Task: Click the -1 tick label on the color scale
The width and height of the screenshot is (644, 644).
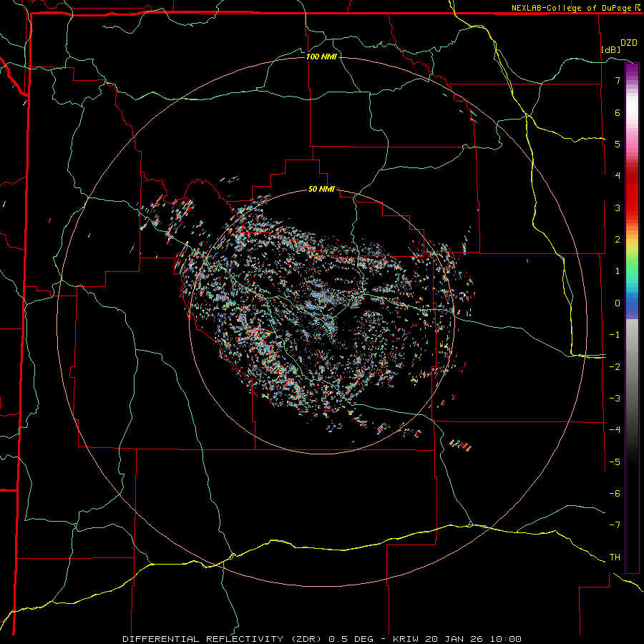Action: point(615,335)
